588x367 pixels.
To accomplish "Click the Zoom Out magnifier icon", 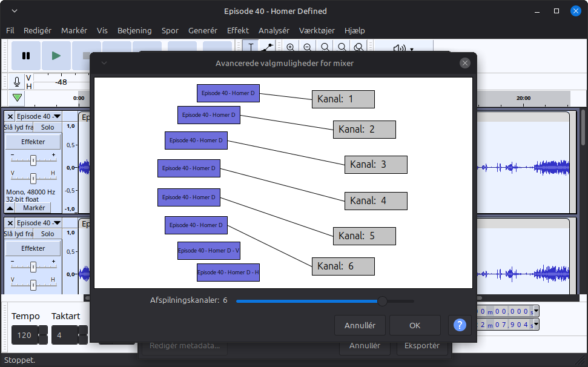I will pyautogui.click(x=308, y=47).
